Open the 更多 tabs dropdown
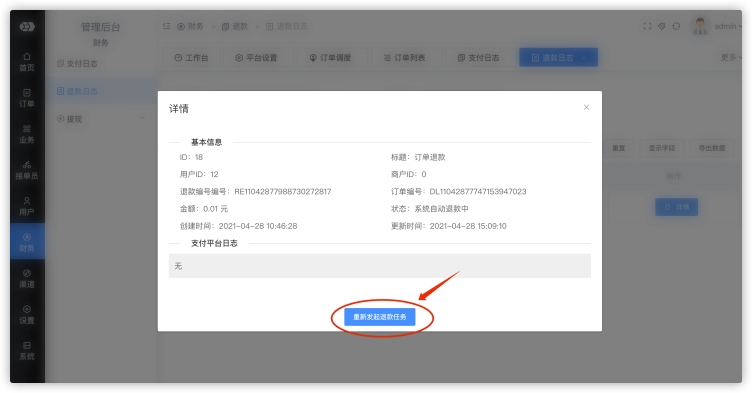 click(x=731, y=57)
